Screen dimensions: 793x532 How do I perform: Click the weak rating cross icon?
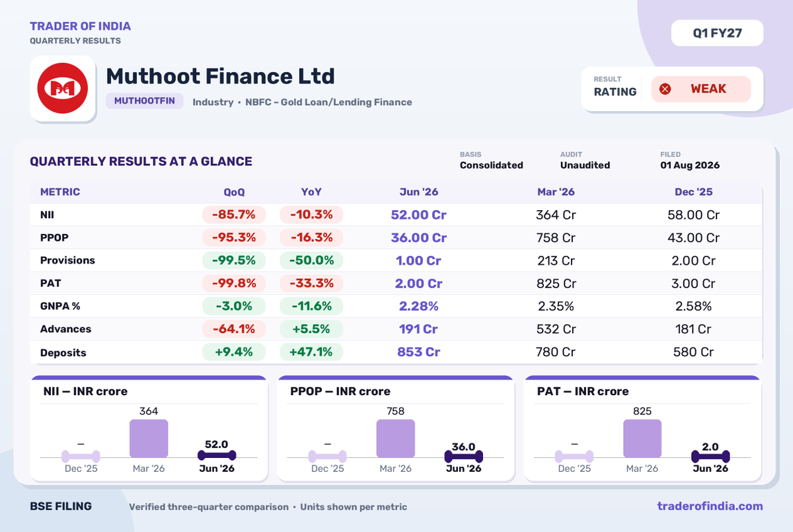pos(665,89)
